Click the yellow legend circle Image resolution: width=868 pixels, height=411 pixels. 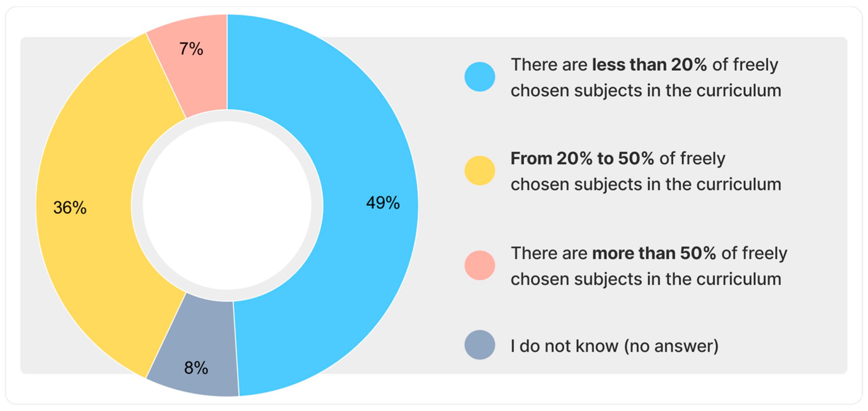tap(480, 171)
